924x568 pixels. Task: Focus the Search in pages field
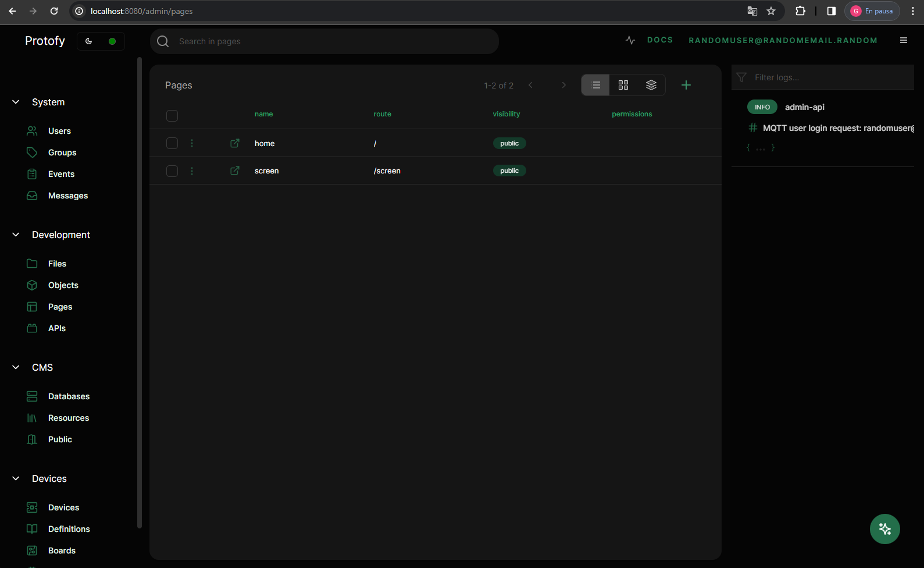point(331,41)
